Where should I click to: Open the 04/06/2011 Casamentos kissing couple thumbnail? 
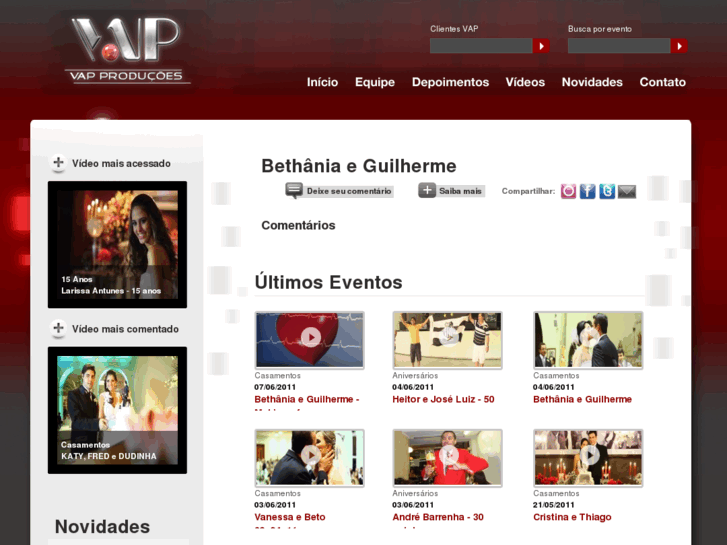pos(588,340)
